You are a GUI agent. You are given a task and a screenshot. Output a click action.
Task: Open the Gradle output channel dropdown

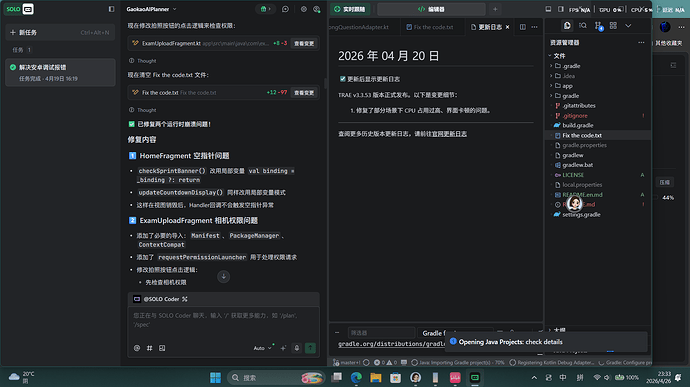click(455, 333)
